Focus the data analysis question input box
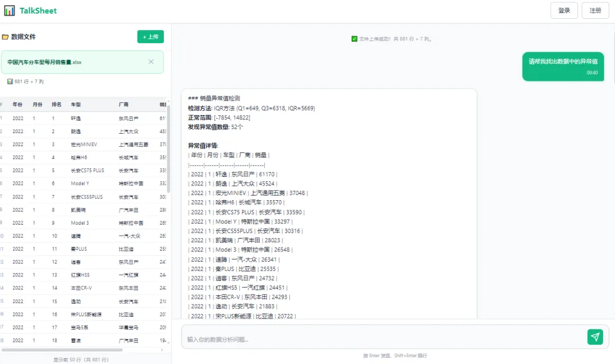Screen dimensions: 615x364 pos(384,339)
